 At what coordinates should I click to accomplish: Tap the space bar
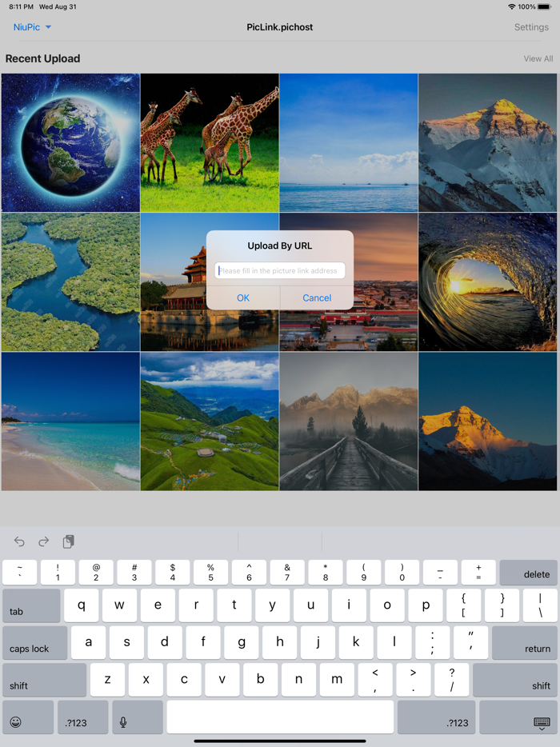click(280, 717)
